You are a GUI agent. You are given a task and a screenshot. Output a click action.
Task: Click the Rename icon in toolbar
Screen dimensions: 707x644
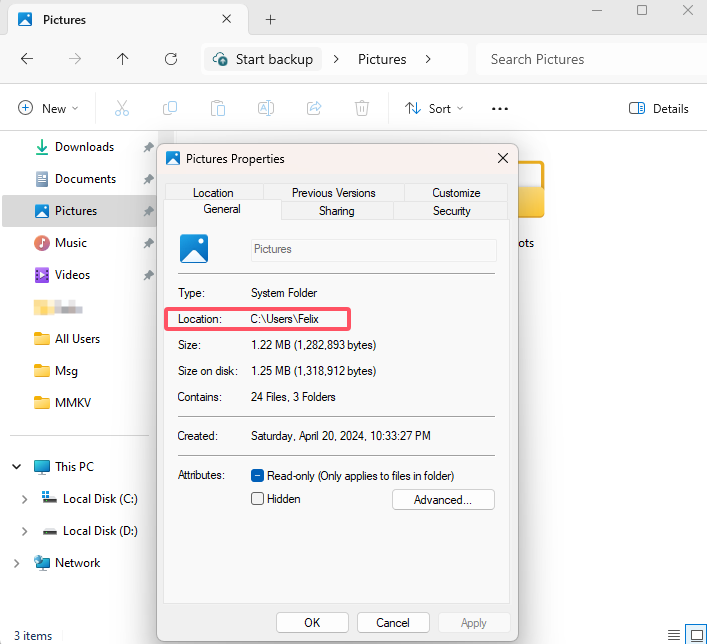pos(266,108)
